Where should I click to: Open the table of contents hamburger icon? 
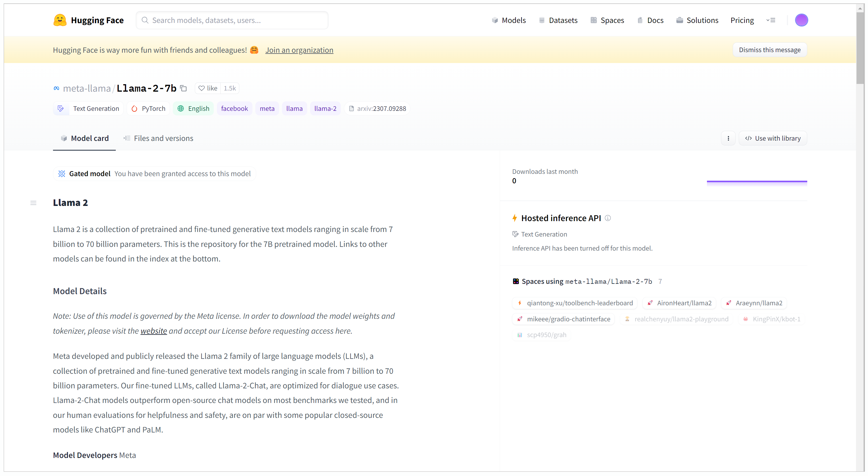coord(33,203)
